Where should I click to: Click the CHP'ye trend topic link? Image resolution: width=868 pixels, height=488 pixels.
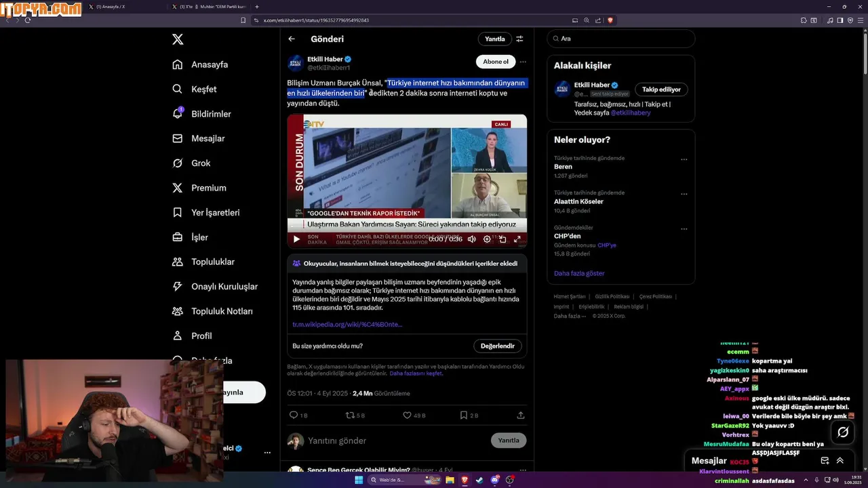tap(607, 245)
